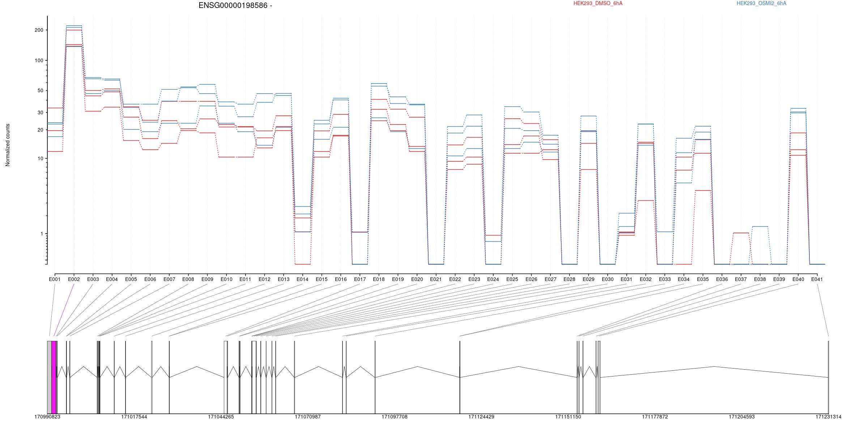Click the Normalized counts axis label

tap(8, 145)
